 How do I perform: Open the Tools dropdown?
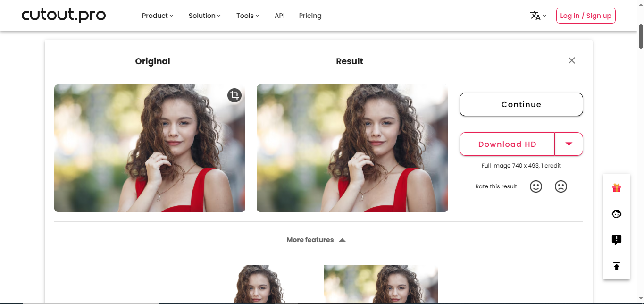click(247, 15)
